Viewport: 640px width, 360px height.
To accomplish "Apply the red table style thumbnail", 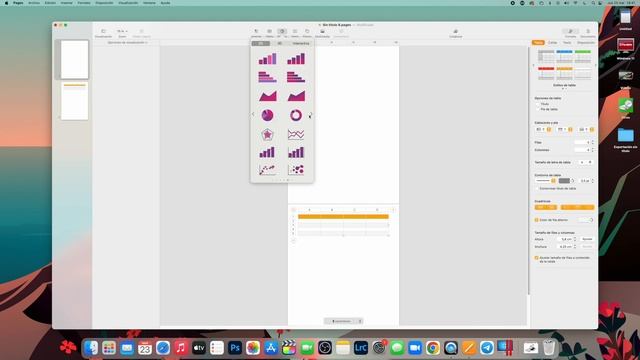I will coord(546,73).
